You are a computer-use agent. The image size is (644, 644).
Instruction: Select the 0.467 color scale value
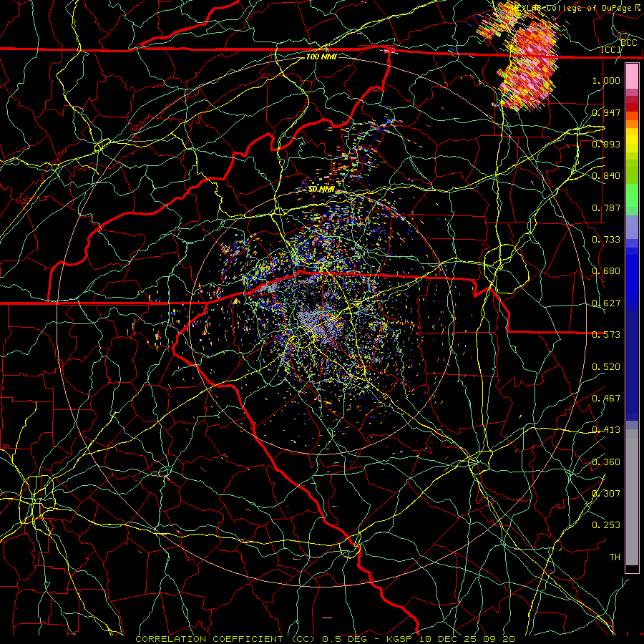(606, 399)
